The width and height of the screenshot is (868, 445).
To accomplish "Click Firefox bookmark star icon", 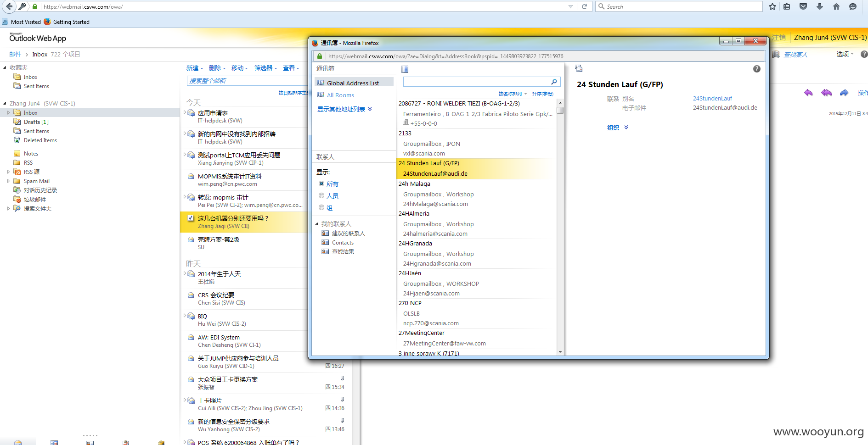I will (772, 6).
